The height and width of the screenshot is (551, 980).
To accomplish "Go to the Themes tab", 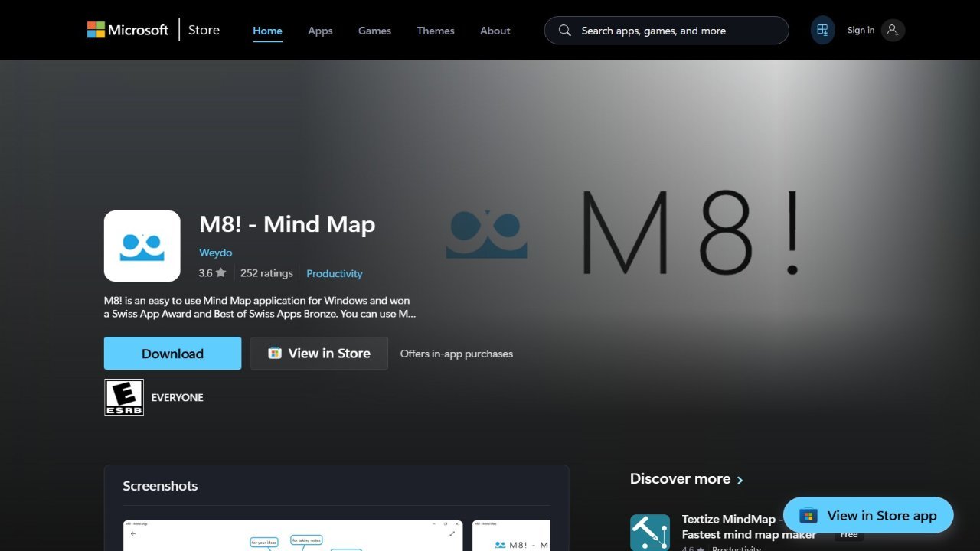I will tap(436, 31).
